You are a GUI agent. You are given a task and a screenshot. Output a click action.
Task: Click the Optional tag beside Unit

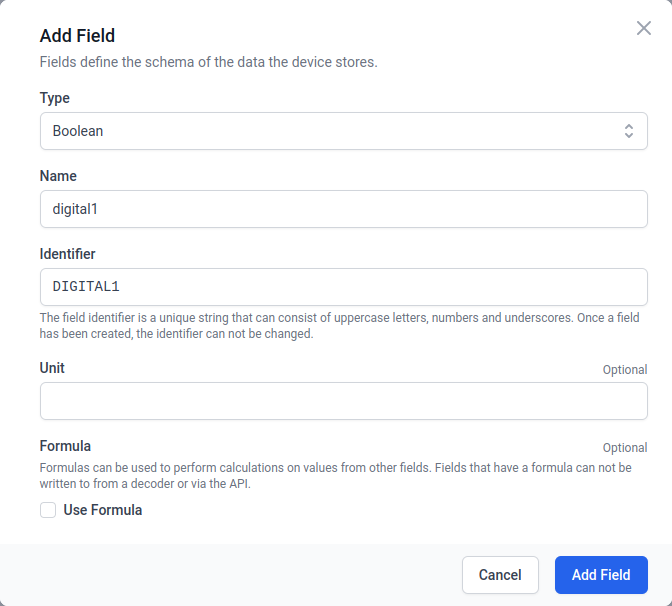tap(624, 370)
